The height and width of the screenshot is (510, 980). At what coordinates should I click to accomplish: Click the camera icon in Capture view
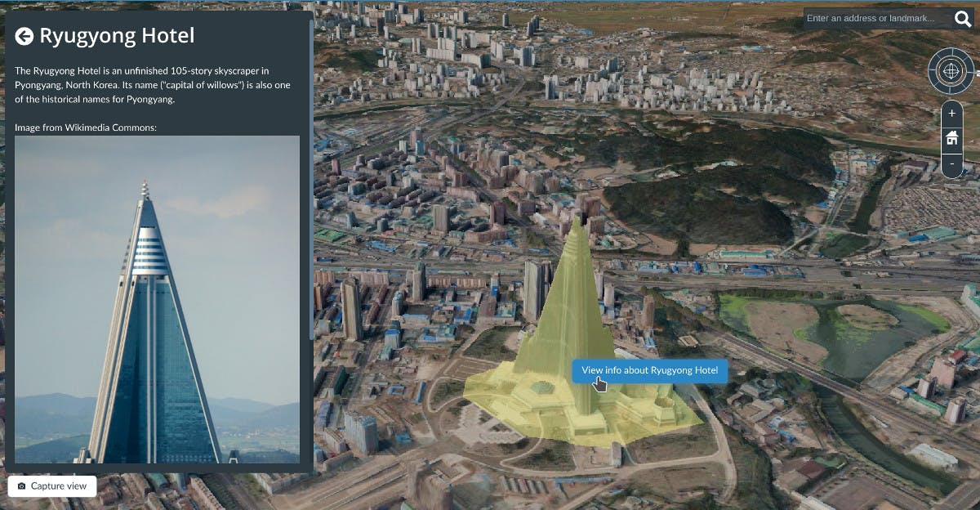pos(21,486)
